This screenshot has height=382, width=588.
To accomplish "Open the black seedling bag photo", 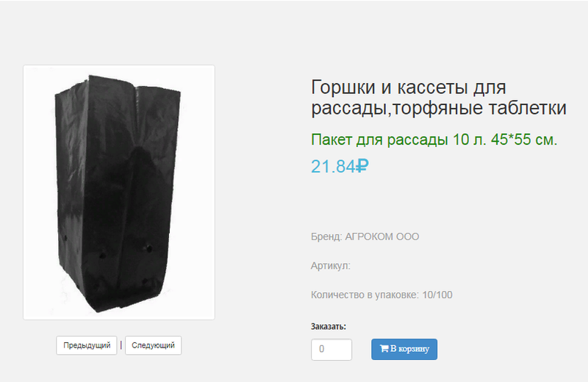I will tap(118, 193).
